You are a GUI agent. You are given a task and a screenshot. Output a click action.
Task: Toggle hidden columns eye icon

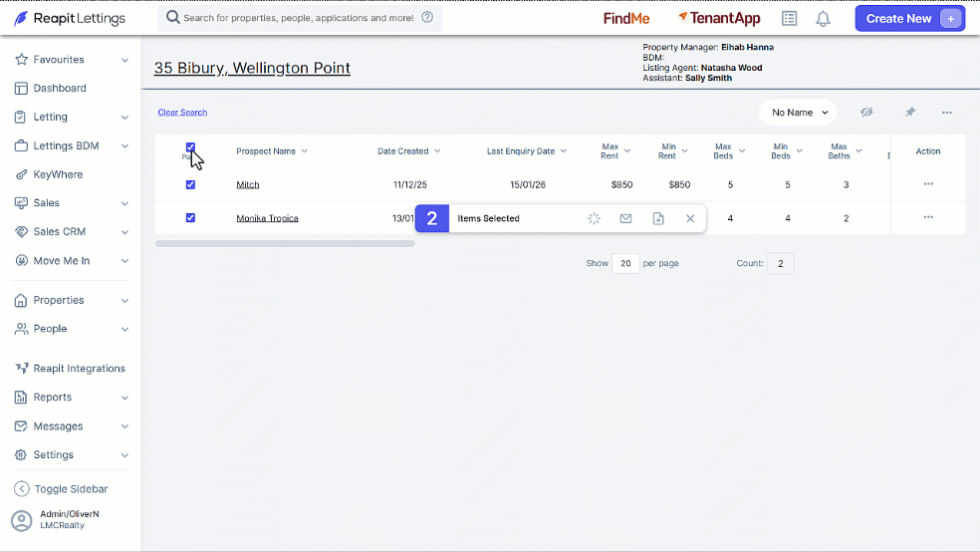pos(866,113)
